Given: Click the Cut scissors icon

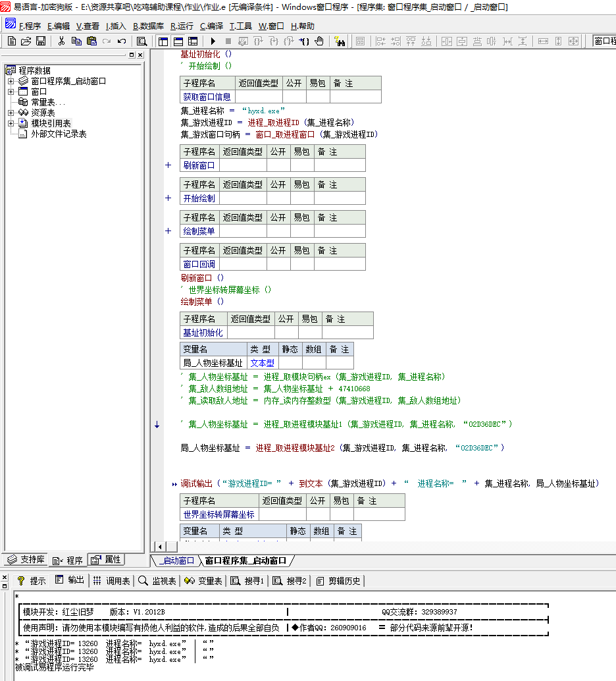Looking at the screenshot, I should (x=61, y=41).
